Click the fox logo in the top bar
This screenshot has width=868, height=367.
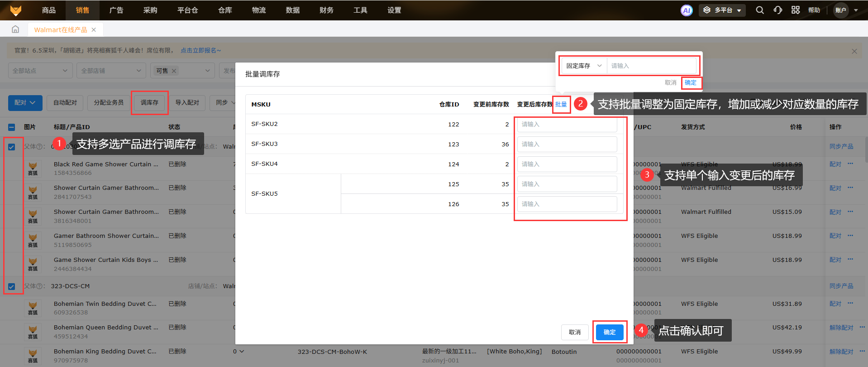pos(16,10)
